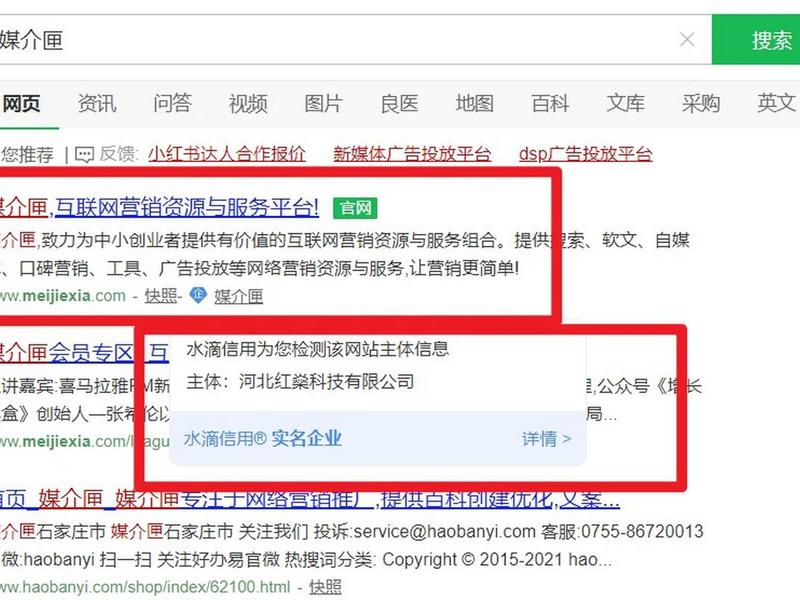
Task: Open the 文库 tab
Action: 626,104
